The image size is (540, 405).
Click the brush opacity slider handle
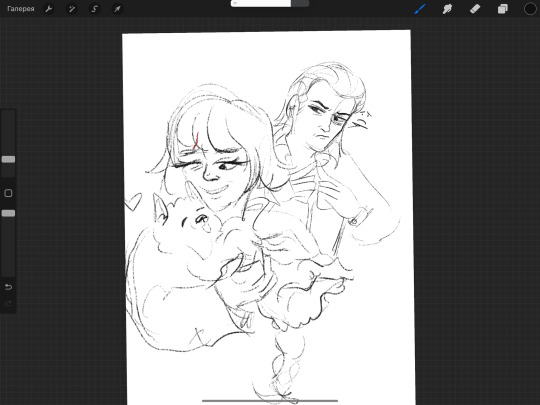click(8, 213)
